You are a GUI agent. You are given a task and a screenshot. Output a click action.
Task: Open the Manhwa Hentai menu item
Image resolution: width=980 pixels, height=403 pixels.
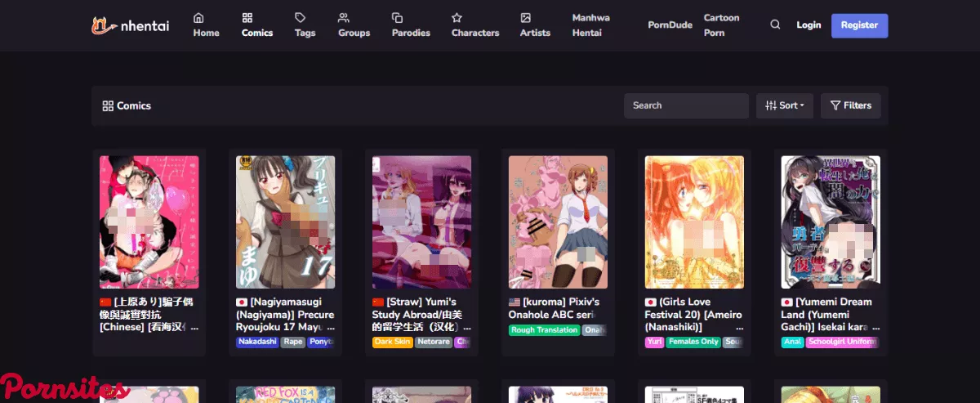590,25
